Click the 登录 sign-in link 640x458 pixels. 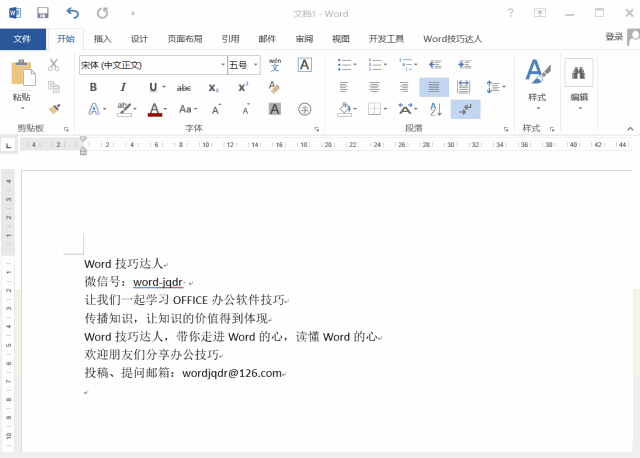(614, 37)
